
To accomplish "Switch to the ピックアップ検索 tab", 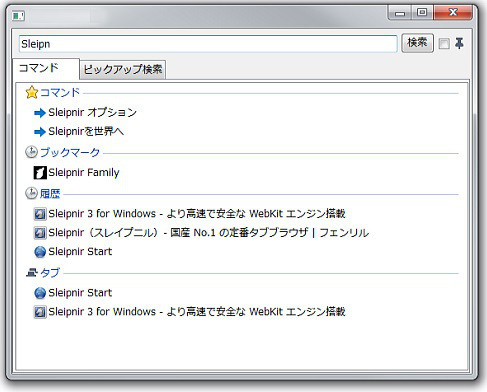I will click(123, 69).
